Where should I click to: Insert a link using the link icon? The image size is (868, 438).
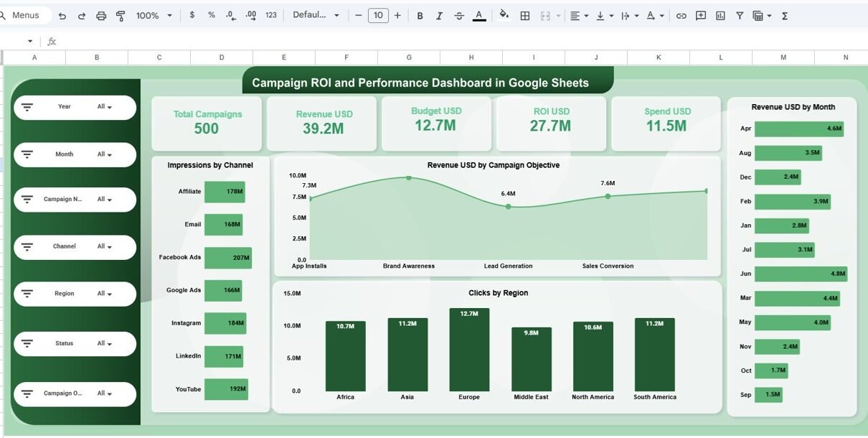681,16
